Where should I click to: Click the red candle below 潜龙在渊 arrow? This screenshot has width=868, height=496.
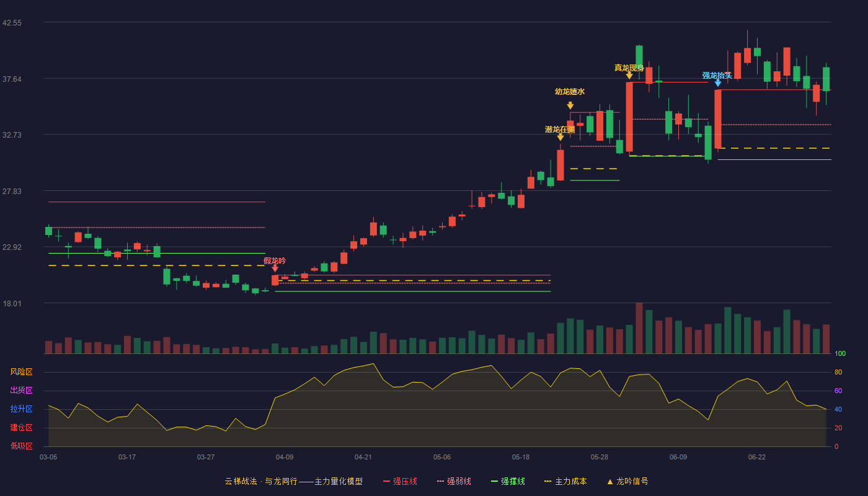(560, 165)
